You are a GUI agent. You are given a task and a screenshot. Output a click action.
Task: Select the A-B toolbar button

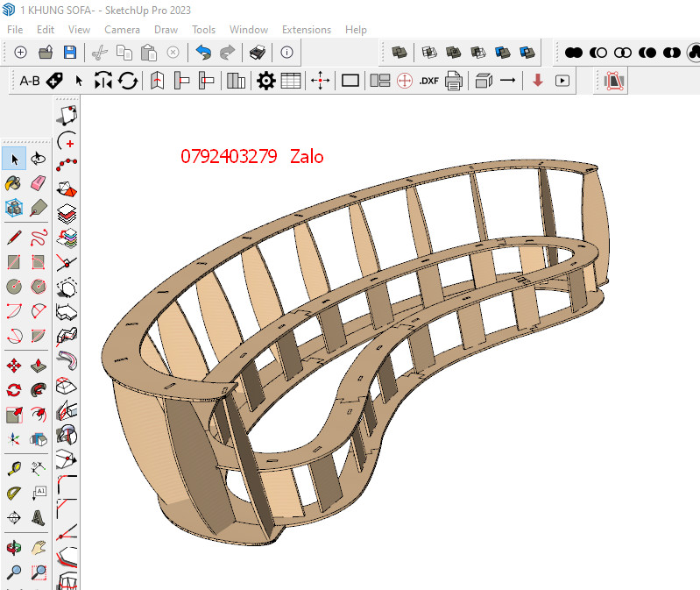(x=30, y=81)
